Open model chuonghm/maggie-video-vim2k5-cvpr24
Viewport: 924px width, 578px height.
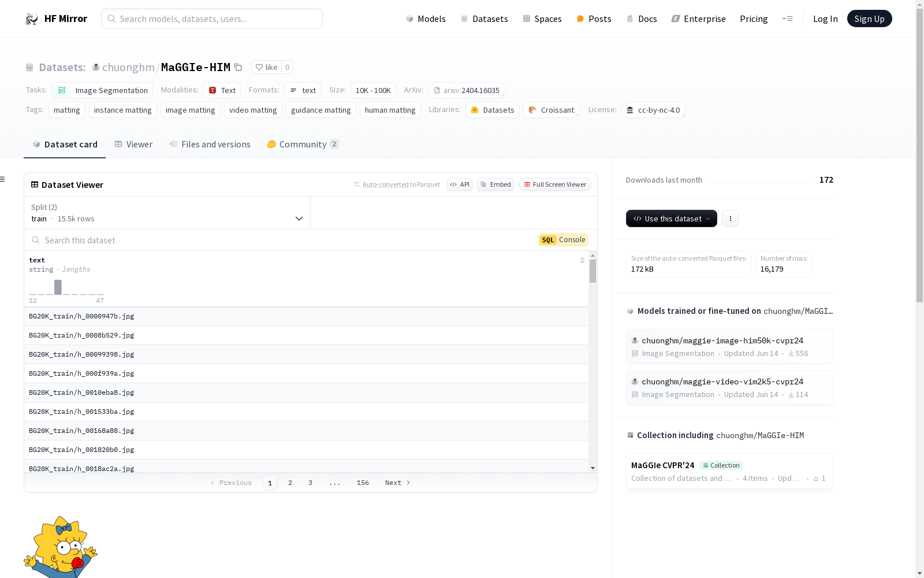pos(729,388)
